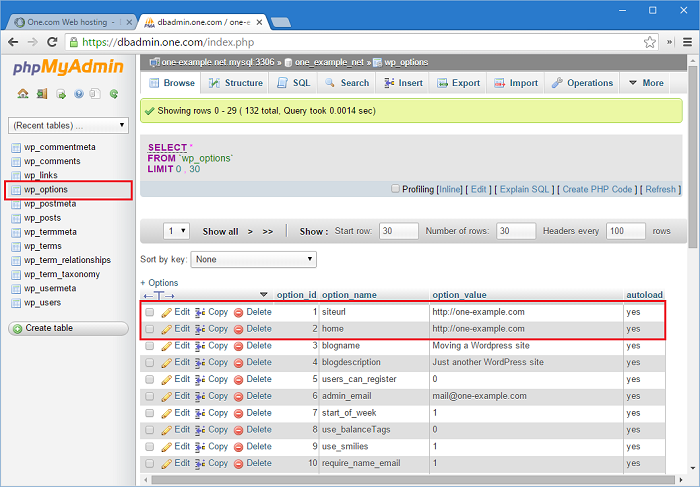
Task: Click the log out door icon
Action: click(42, 94)
